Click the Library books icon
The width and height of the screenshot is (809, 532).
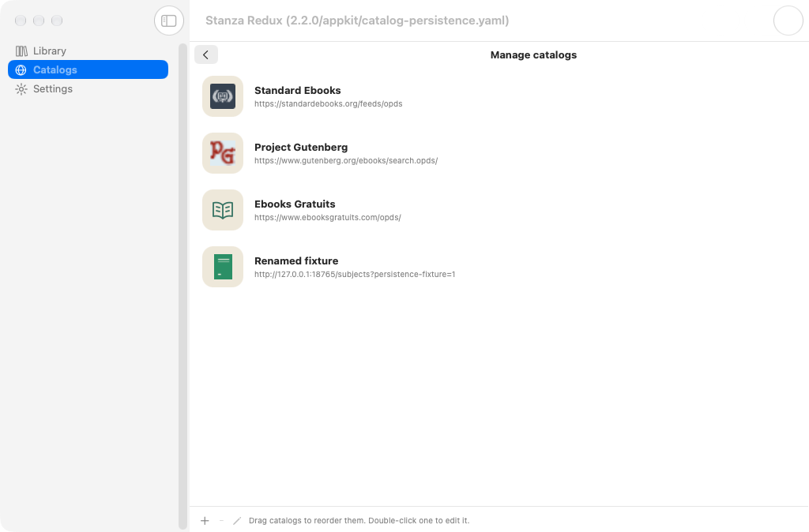(21, 51)
